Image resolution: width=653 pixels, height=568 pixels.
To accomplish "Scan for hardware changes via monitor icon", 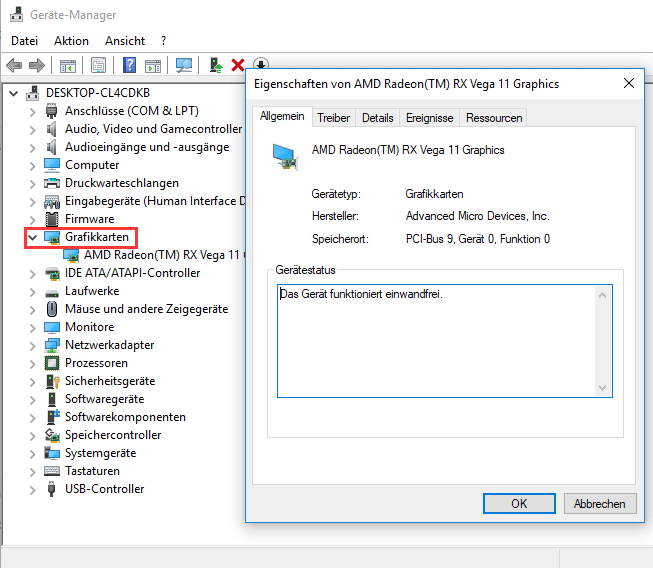I will (x=184, y=65).
